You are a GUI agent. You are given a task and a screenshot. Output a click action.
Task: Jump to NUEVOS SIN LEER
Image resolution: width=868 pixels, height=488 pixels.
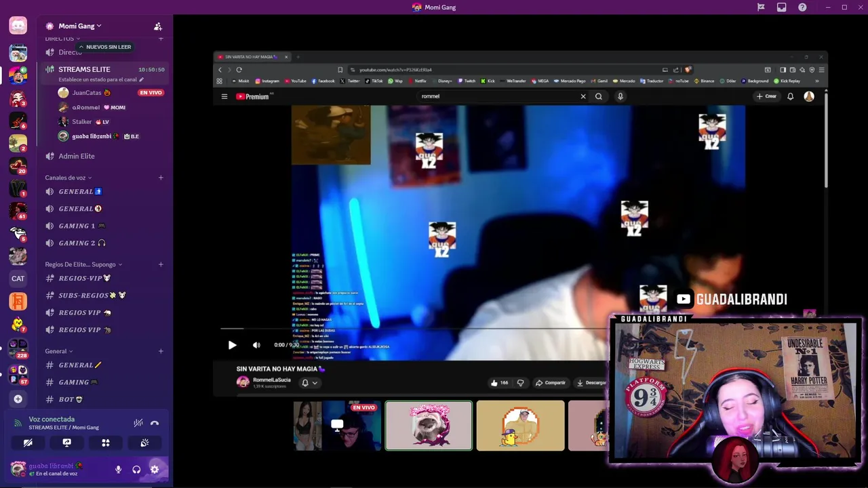point(104,47)
